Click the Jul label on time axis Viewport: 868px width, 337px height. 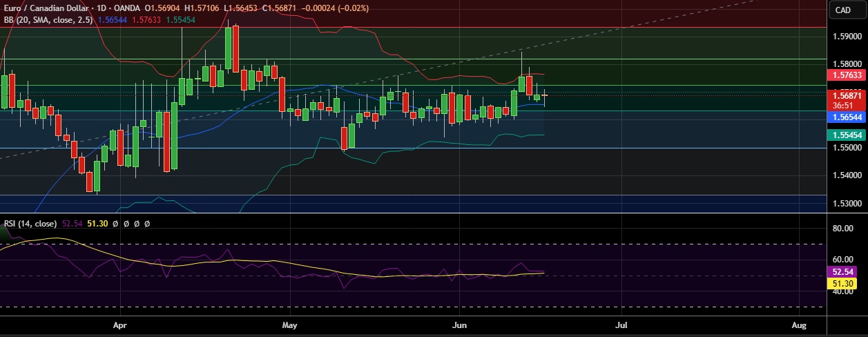(621, 325)
